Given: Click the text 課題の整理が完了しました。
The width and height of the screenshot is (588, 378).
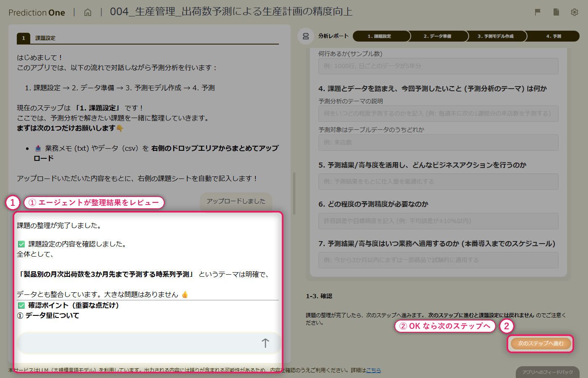Looking at the screenshot, I should click(60, 226).
